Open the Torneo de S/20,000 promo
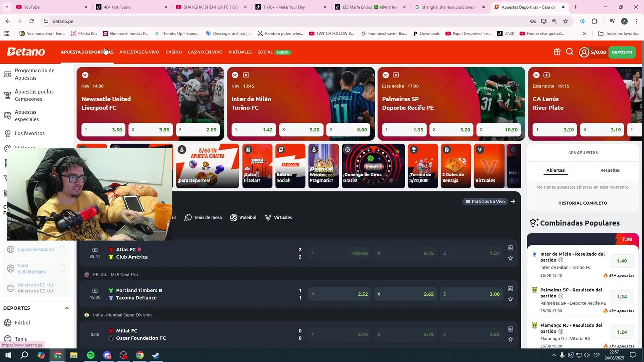This screenshot has width=644, height=362. coord(423,166)
